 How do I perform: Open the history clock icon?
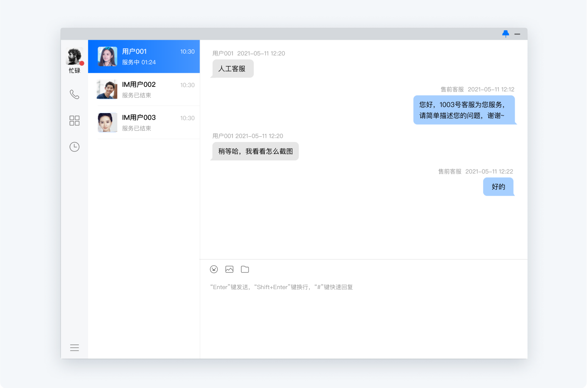(x=74, y=147)
